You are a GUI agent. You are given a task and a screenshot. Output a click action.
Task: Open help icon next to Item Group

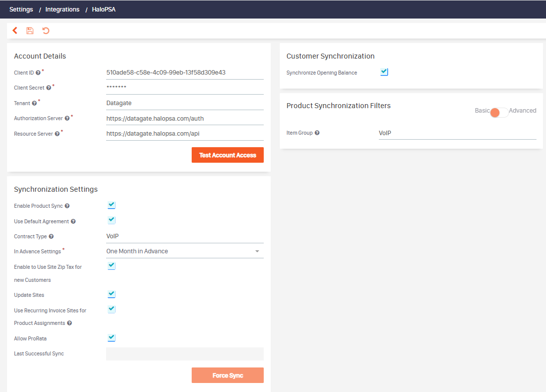pyautogui.click(x=317, y=133)
